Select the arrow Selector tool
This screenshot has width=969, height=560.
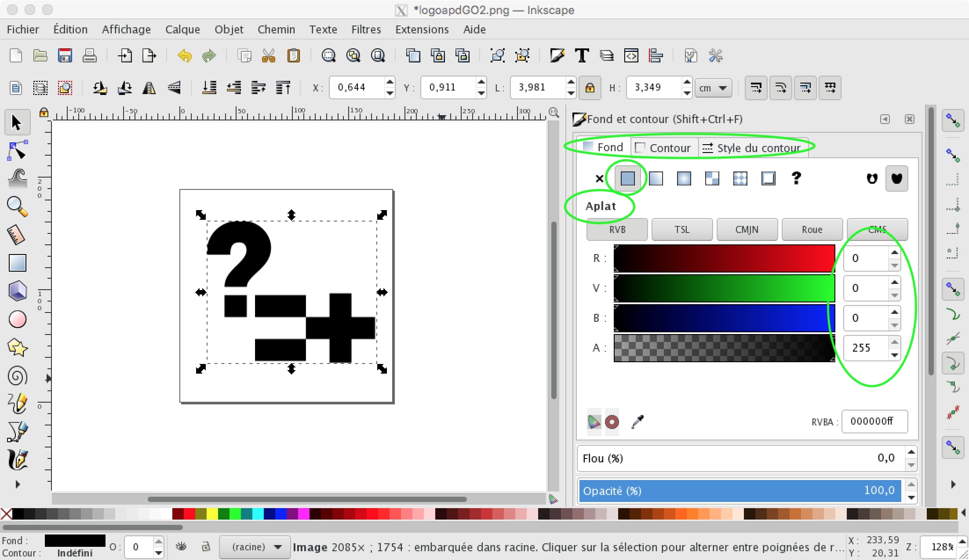(17, 123)
